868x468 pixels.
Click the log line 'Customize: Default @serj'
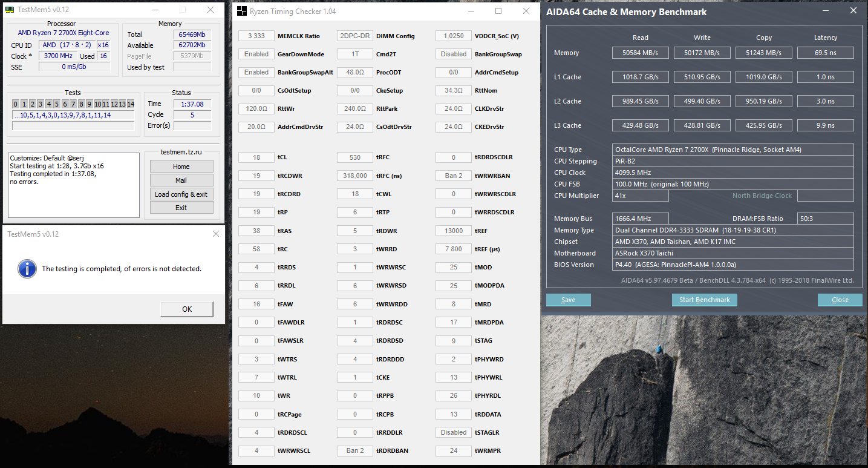pos(48,159)
